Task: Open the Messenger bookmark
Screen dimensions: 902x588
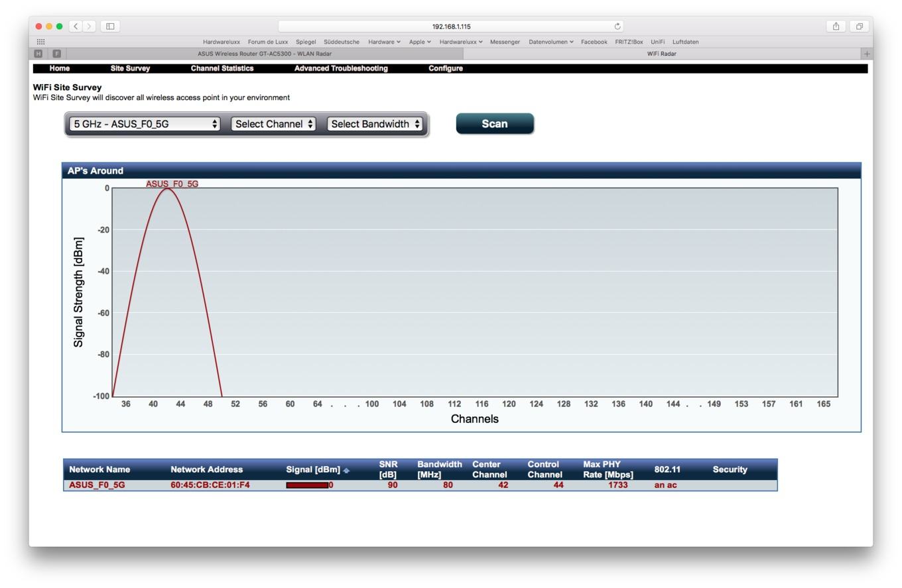Action: tap(505, 42)
